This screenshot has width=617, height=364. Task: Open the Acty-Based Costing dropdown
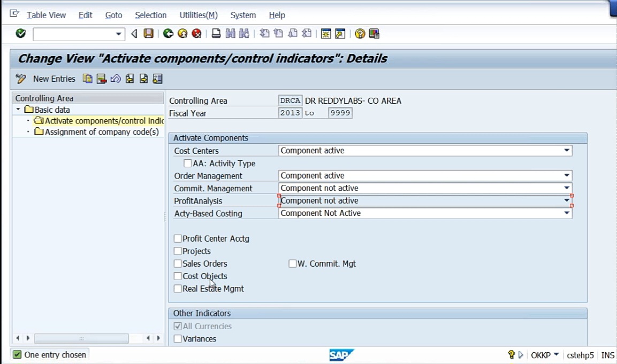567,213
